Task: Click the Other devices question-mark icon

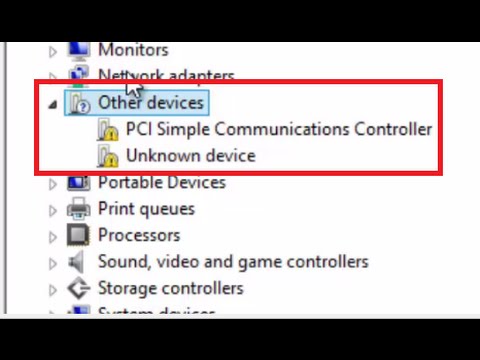Action: click(79, 103)
